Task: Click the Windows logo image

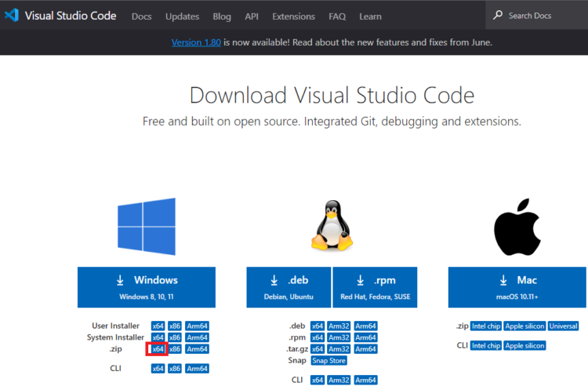Action: point(147,227)
